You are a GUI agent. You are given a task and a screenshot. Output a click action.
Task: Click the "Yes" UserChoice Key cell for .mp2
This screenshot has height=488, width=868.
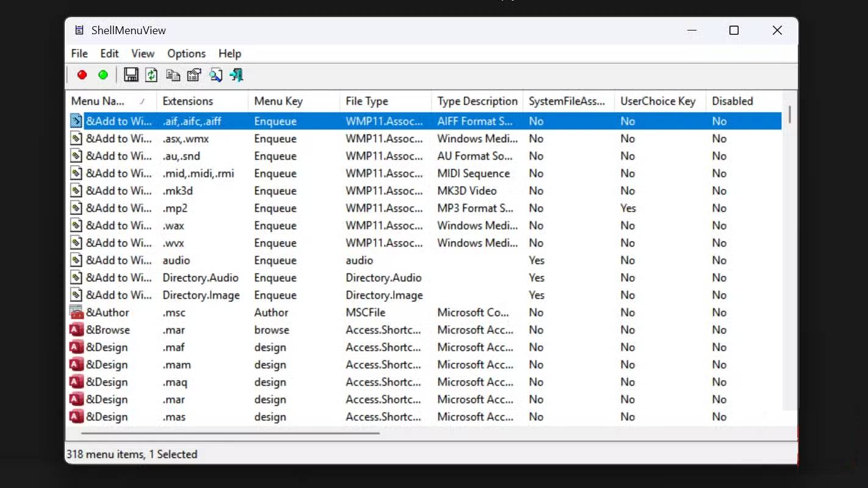point(628,208)
